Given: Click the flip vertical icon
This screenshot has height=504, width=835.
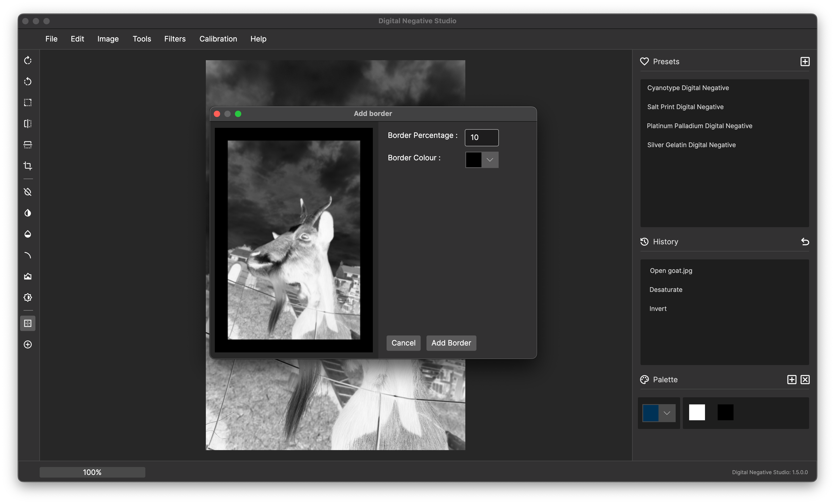Looking at the screenshot, I should click(x=28, y=145).
